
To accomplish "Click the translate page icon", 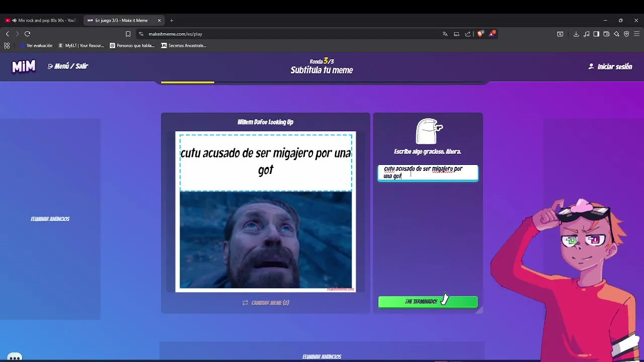I will pyautogui.click(x=445, y=34).
